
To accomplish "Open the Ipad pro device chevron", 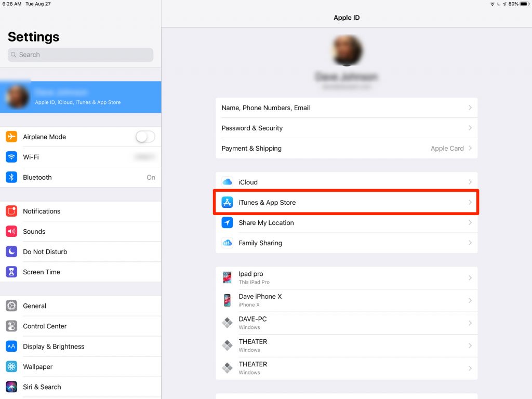I will coord(470,278).
